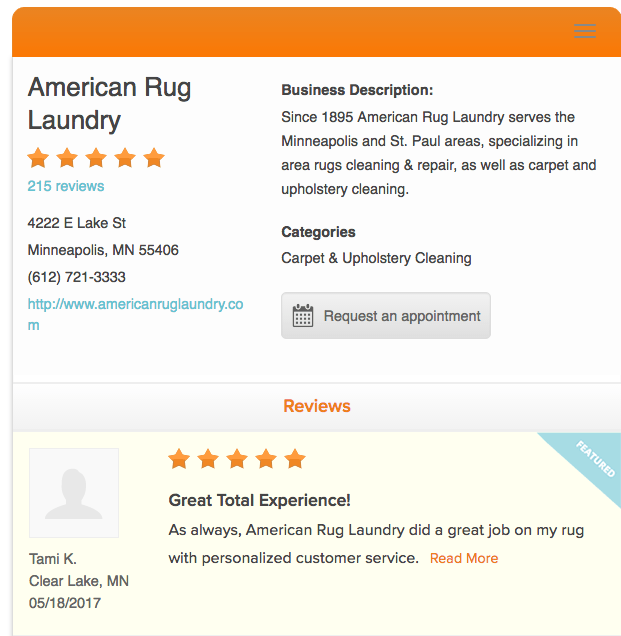621x636 pixels.
Task: Click Tami K.'s profile avatar placeholder
Action: 74,493
